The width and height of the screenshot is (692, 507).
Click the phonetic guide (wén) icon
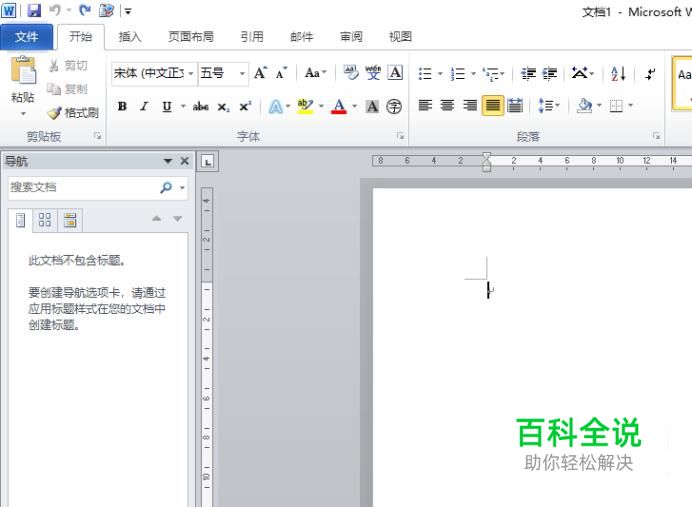click(373, 72)
